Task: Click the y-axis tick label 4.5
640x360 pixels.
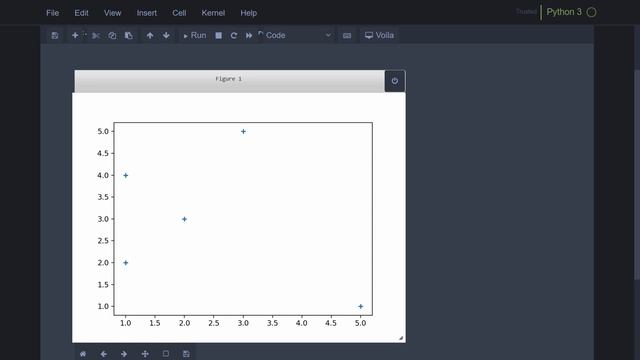Action: 103,153
